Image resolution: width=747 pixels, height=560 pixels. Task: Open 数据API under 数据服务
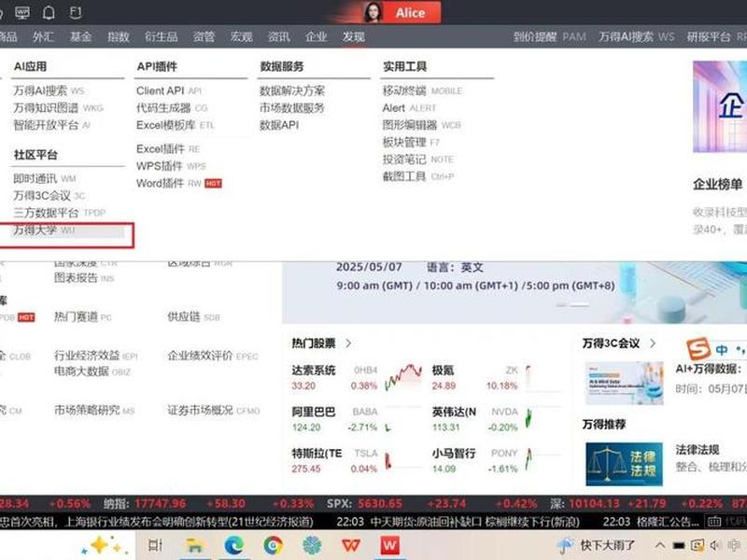coord(279,125)
